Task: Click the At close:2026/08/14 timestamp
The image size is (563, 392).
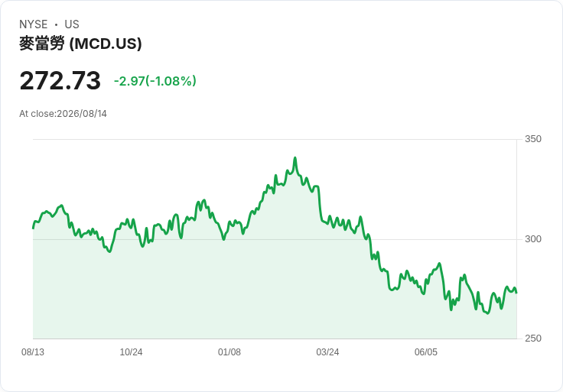Action: pos(63,114)
